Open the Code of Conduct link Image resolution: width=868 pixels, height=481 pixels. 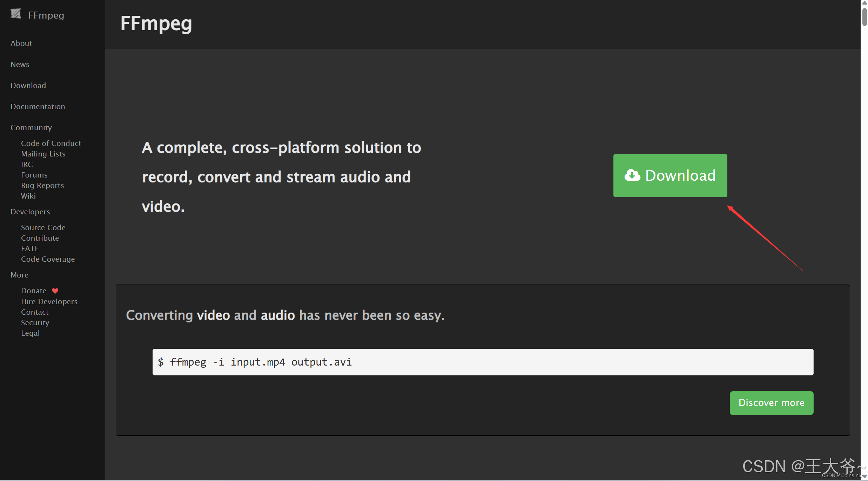click(x=51, y=143)
